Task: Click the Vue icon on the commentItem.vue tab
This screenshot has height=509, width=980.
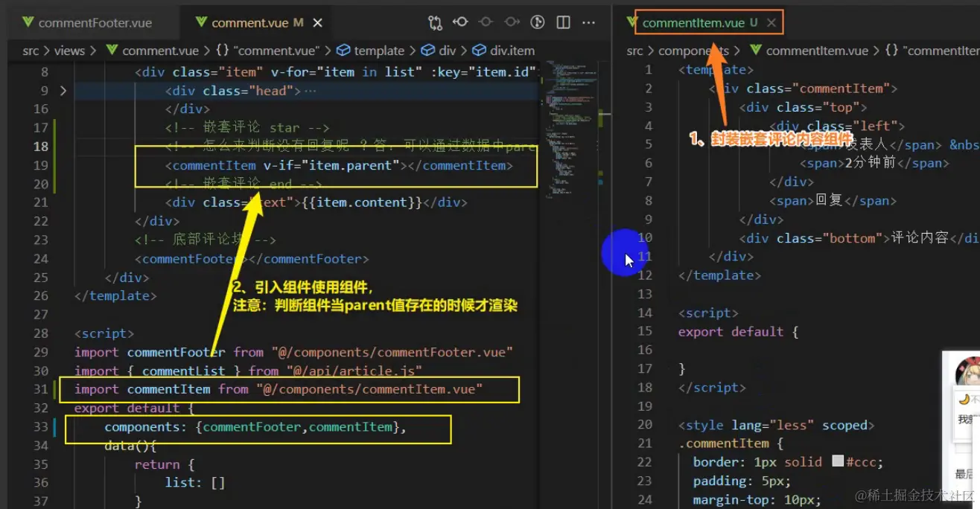Action: pos(632,22)
